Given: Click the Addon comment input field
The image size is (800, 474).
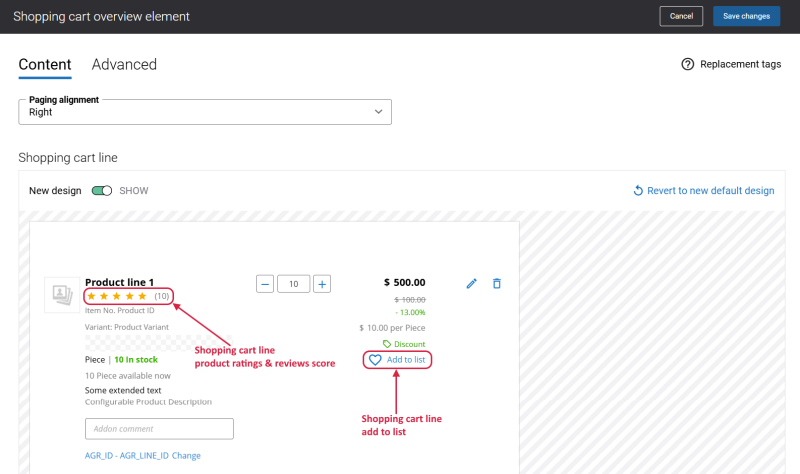Looking at the screenshot, I should pos(159,429).
